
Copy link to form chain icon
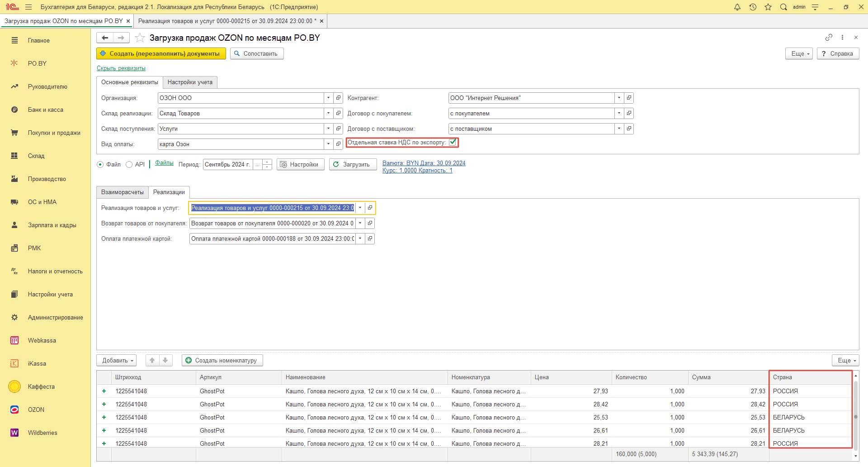pos(829,37)
